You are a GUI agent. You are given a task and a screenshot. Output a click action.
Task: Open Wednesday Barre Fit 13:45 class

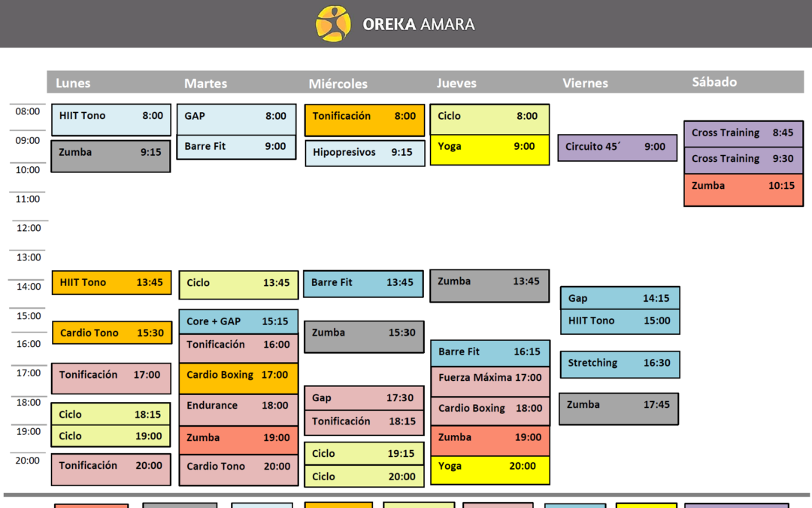(364, 284)
